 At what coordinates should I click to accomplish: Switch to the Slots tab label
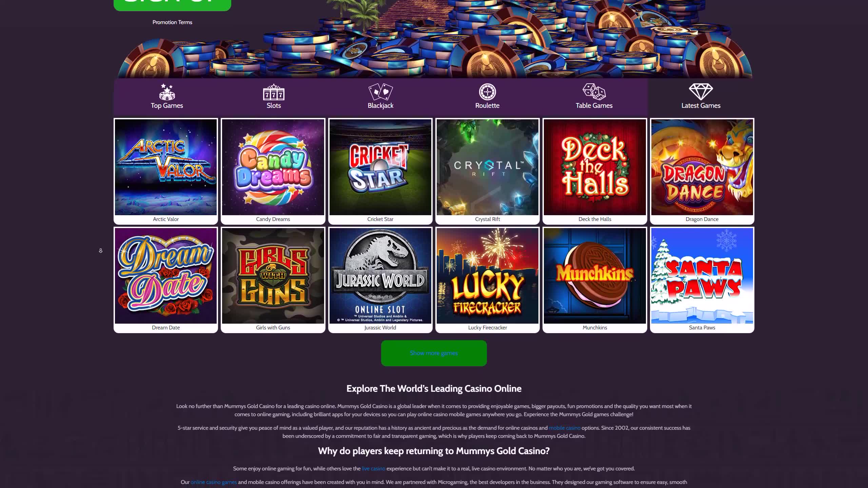(274, 106)
